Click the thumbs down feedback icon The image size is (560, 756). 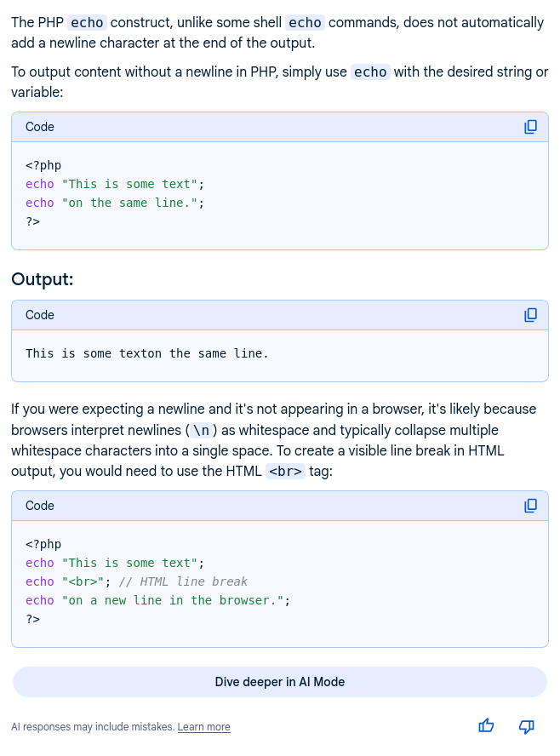click(527, 726)
